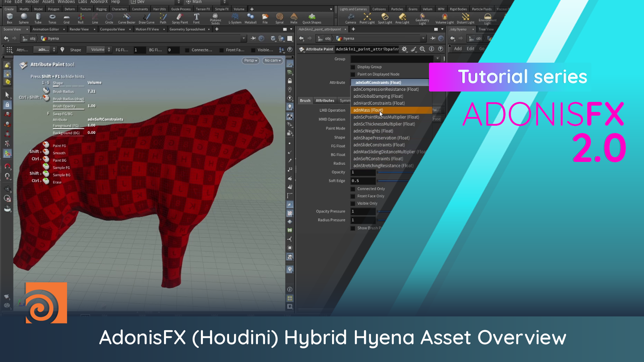The height and width of the screenshot is (362, 644).
Task: Add a Spot Light from the shelf
Action: coord(385,18)
